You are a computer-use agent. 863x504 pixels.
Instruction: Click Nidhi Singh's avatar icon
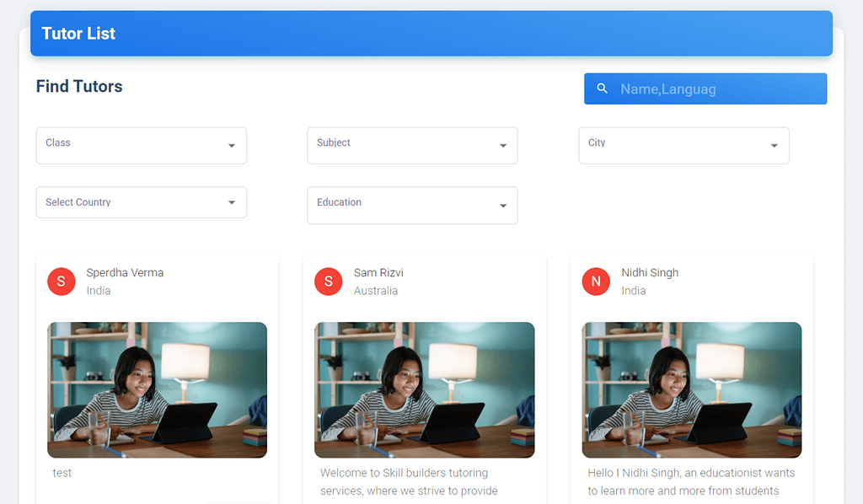click(596, 281)
